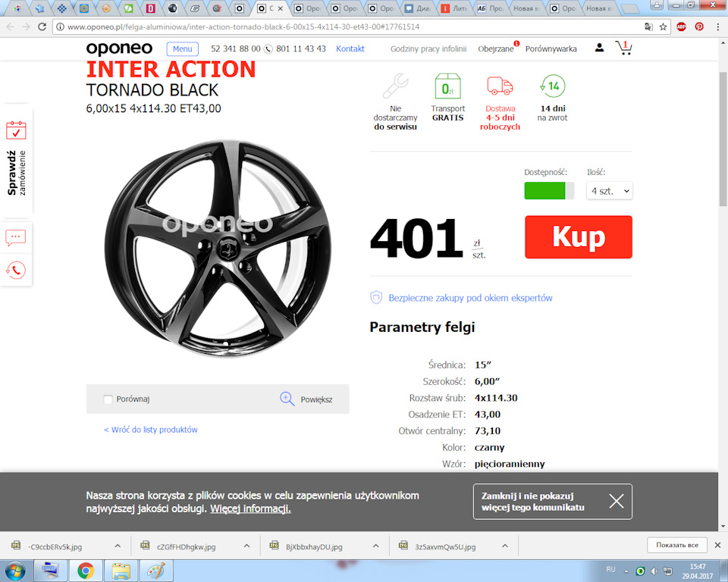Image resolution: width=728 pixels, height=582 pixels.
Task: Close the downloads bar
Action: click(x=718, y=546)
